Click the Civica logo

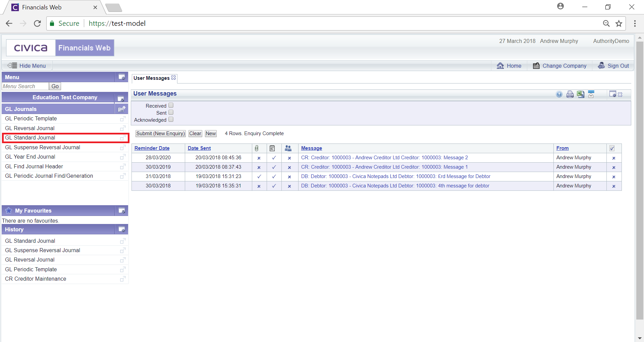pyautogui.click(x=31, y=48)
